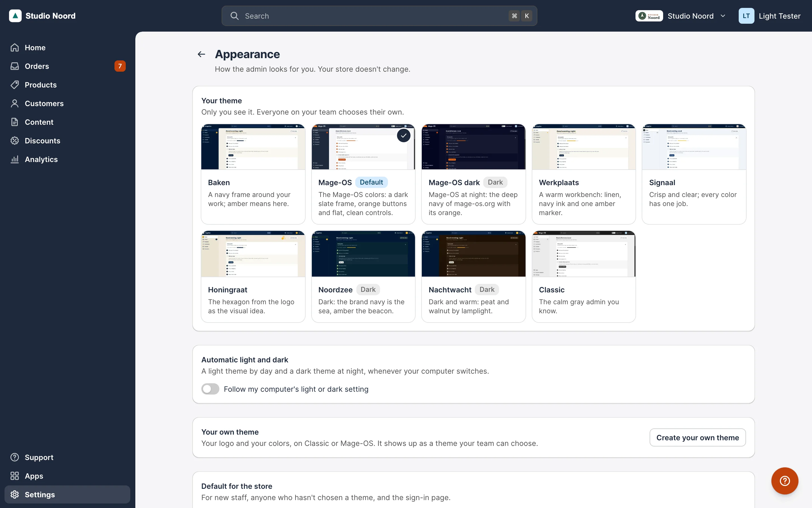The width and height of the screenshot is (812, 508).
Task: Click the Apps grid icon
Action: pos(14,476)
